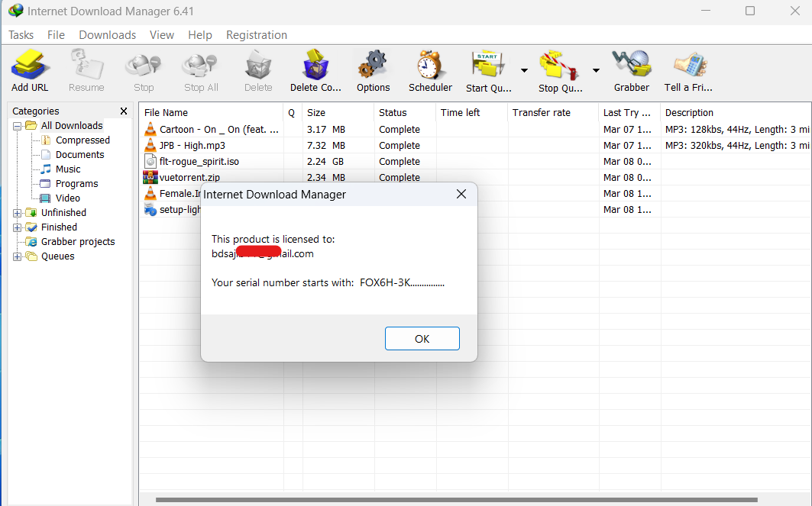Viewport: 812px width, 506px height.
Task: Click the 2.24 GB size cell
Action: pos(325,162)
